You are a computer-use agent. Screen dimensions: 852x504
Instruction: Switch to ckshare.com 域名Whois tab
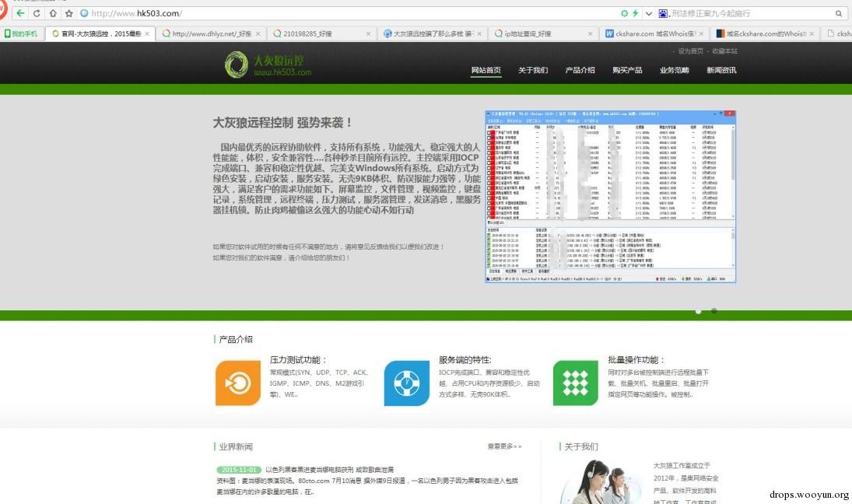click(x=654, y=33)
